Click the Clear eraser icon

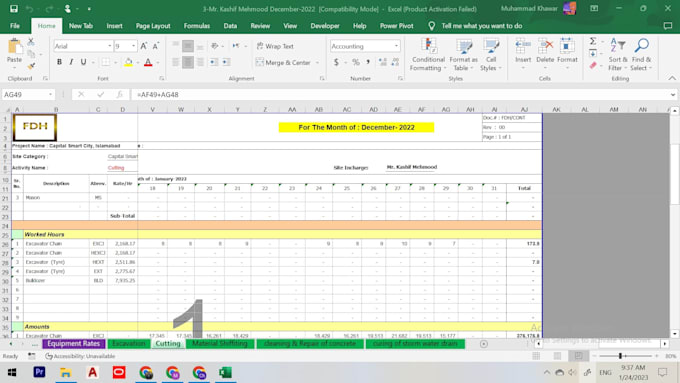click(593, 65)
